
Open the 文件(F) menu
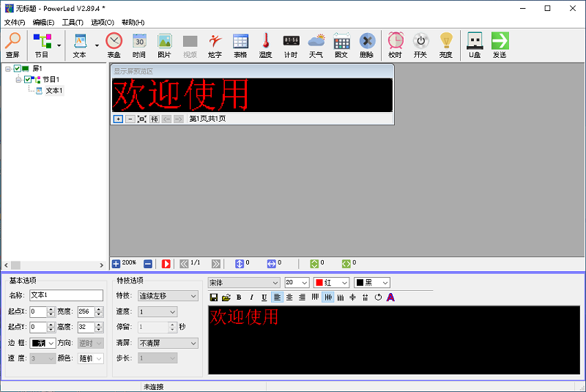14,23
